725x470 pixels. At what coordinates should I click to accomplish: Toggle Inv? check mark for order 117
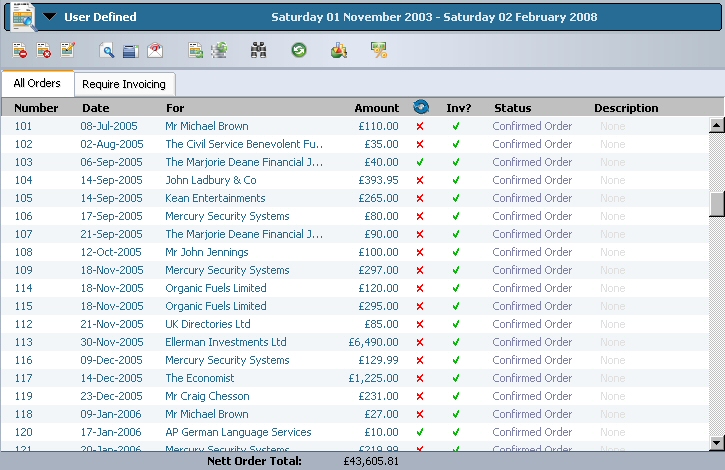(x=456, y=378)
